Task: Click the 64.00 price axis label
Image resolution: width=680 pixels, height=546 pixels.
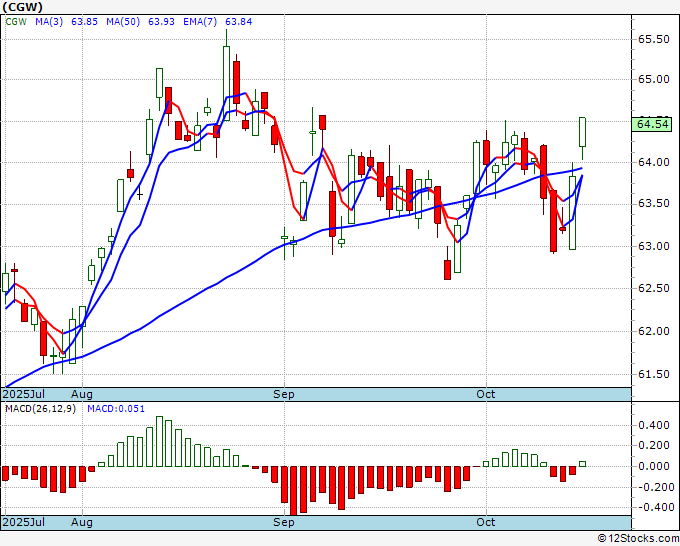Action: pos(654,162)
